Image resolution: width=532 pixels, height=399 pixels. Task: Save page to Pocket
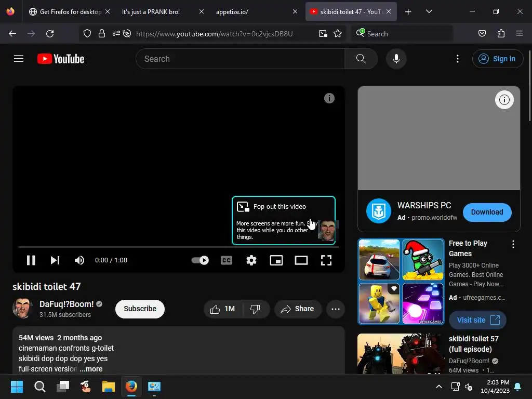[482, 34]
